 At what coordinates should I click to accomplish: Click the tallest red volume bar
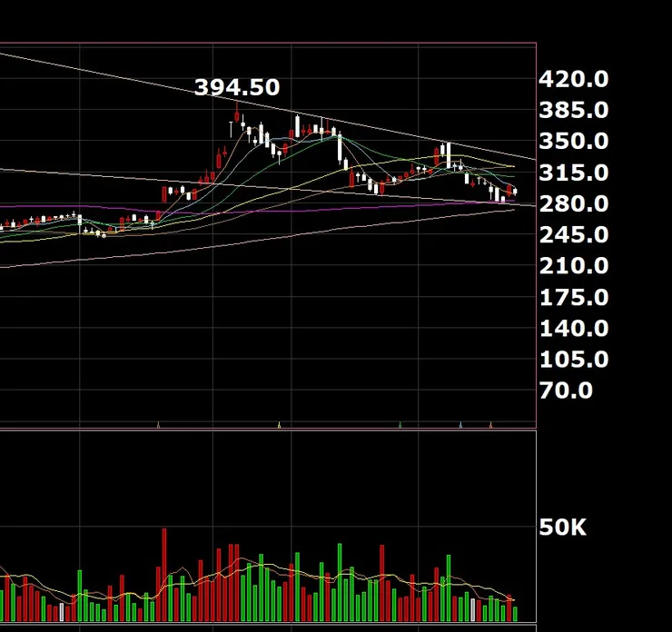(x=164, y=575)
